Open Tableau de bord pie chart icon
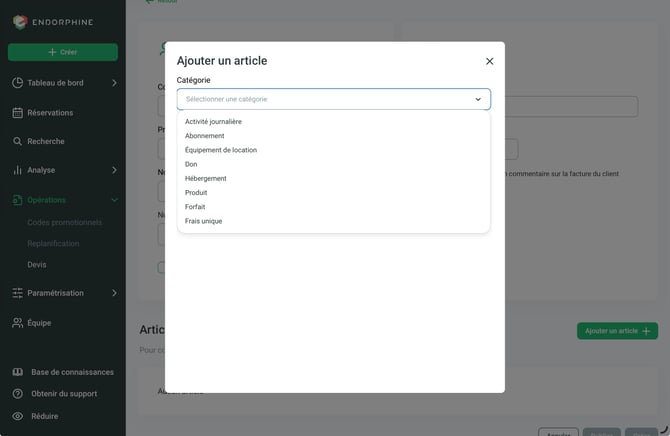The height and width of the screenshot is (436, 670). [18, 83]
